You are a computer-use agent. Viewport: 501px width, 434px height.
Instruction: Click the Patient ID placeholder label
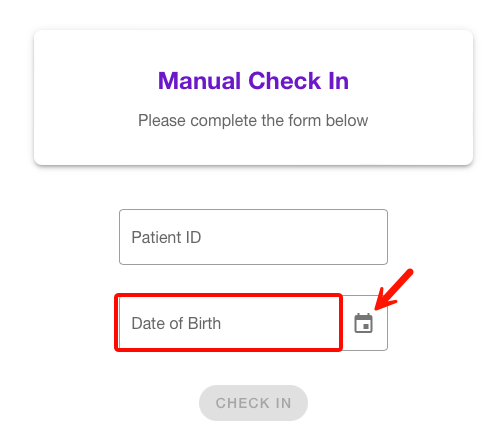[166, 237]
